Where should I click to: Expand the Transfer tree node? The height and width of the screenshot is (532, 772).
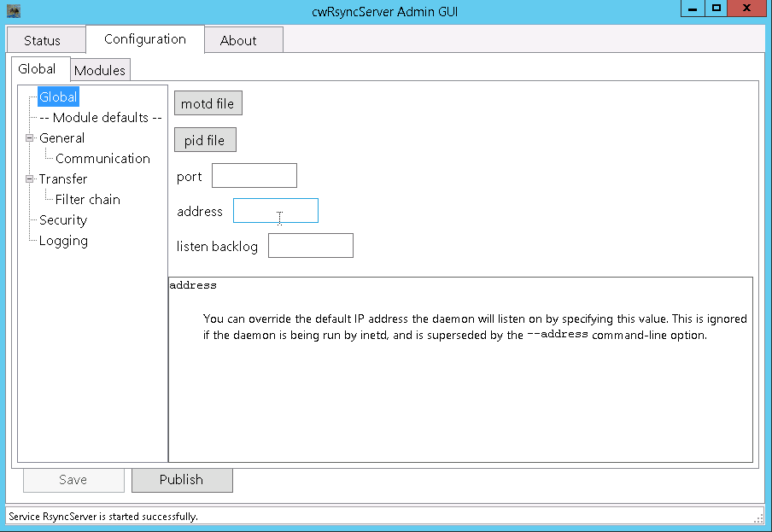pyautogui.click(x=28, y=178)
